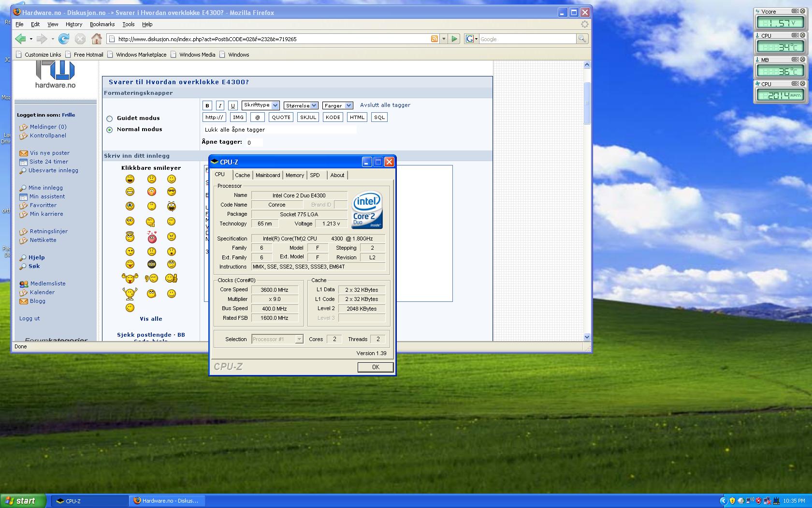Click the Google search input field
The height and width of the screenshot is (508, 812).
click(528, 39)
